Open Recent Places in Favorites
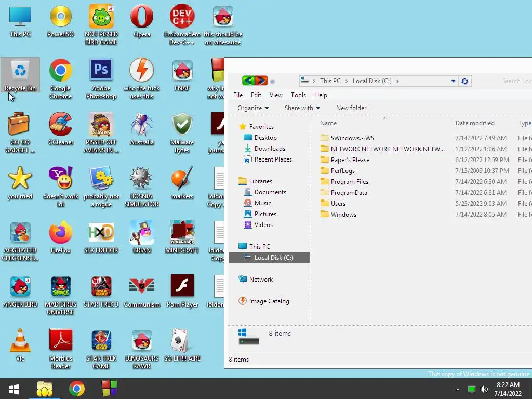Screen dimensions: 532x399 point(268,159)
